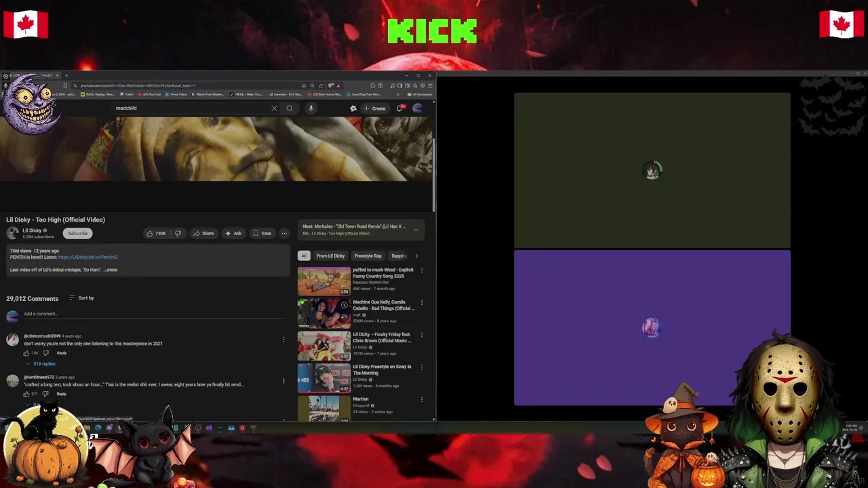
Task: Open the 'Martian' video title
Action: tap(361, 399)
